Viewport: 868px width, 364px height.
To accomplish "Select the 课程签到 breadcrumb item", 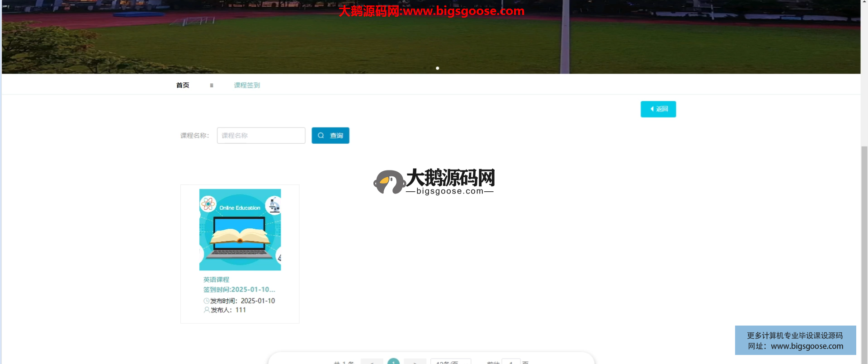I will (247, 85).
